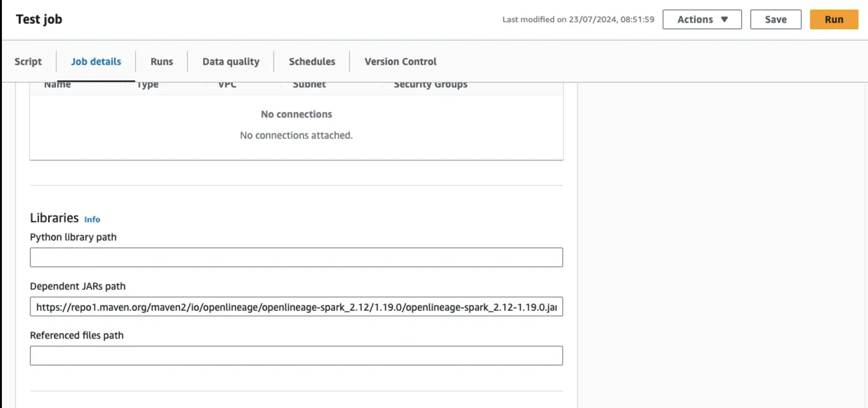Open the Script tab
The height and width of the screenshot is (408, 868).
coord(28,61)
